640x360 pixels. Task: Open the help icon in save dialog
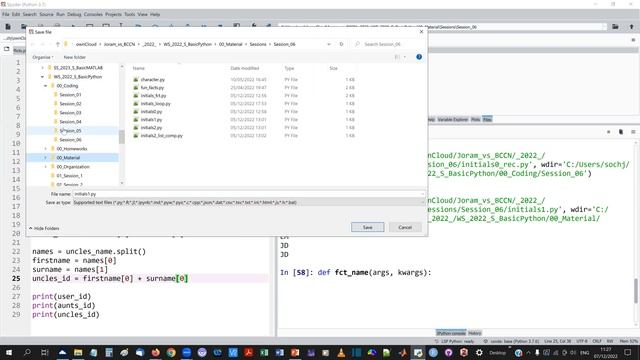click(419, 57)
